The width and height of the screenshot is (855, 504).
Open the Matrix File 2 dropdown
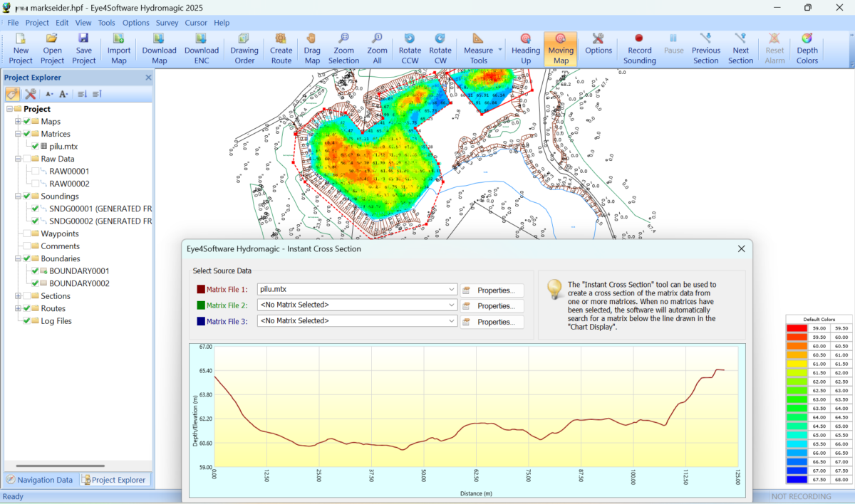(x=452, y=305)
